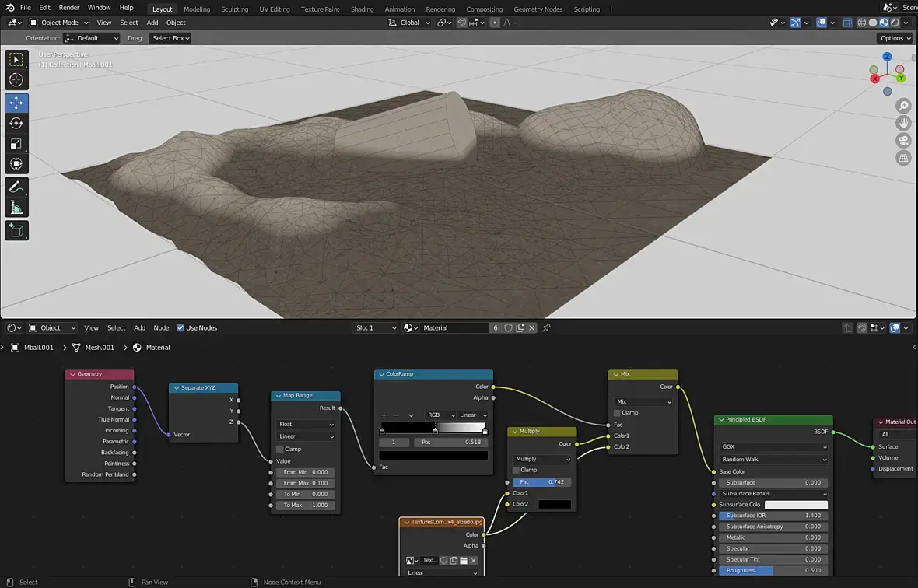Select the Rotate tool

click(x=16, y=123)
